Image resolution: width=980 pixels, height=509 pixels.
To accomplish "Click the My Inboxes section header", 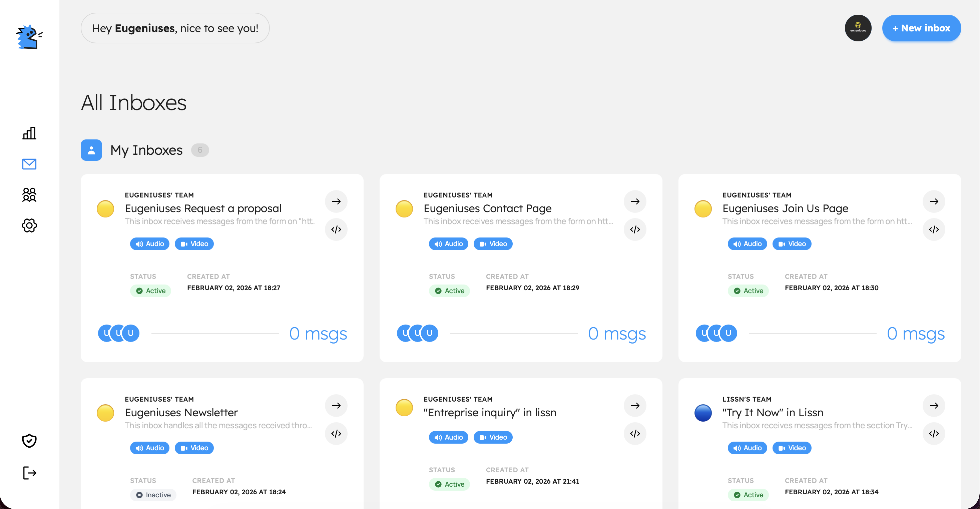I will 146,150.
